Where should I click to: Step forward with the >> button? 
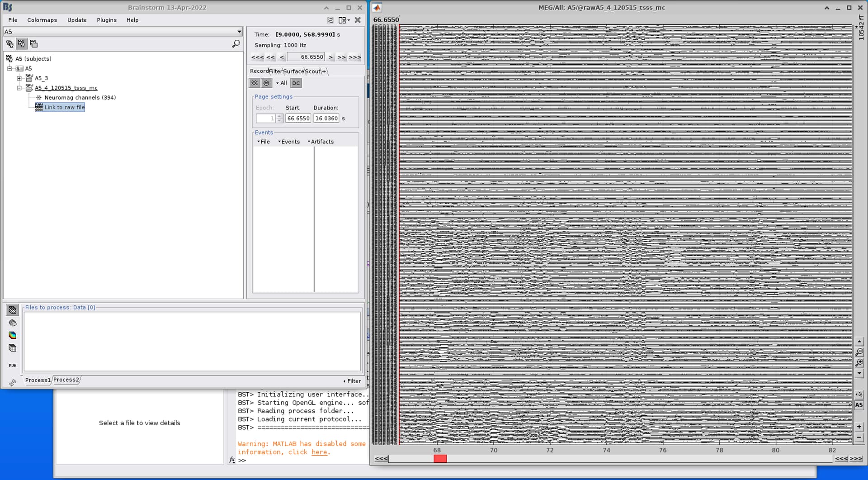pyautogui.click(x=341, y=57)
